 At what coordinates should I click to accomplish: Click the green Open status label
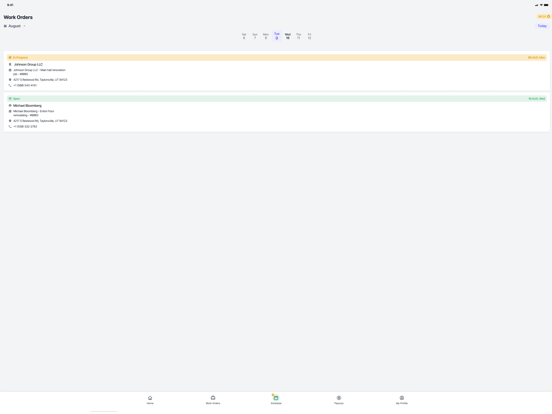tap(17, 99)
